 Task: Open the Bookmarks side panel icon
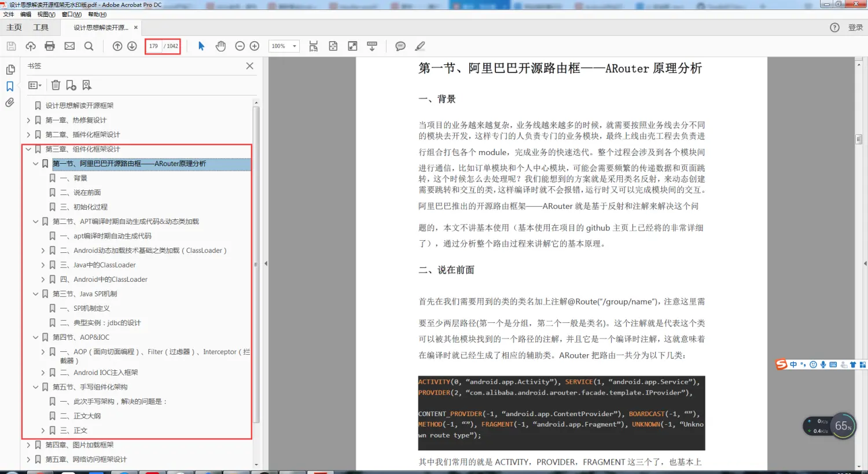point(10,86)
